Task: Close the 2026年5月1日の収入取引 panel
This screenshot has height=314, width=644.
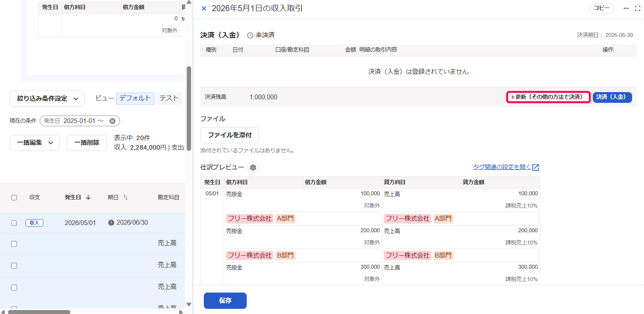Action: [x=204, y=8]
